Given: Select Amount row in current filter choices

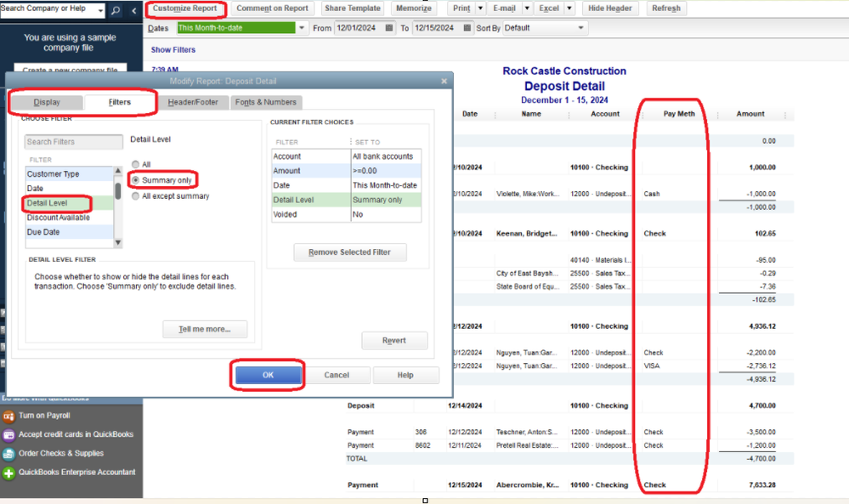Looking at the screenshot, I should point(347,171).
